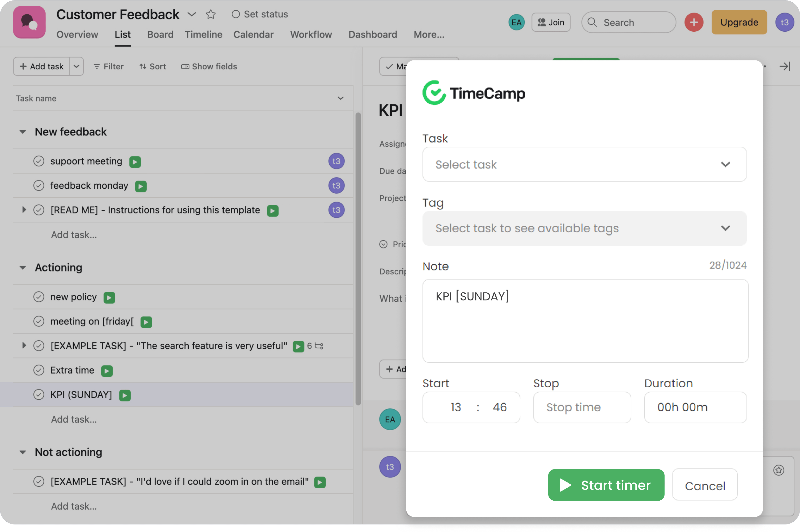800x532 pixels.
Task: Check off KPI (SUNDAY) task
Action: click(39, 395)
